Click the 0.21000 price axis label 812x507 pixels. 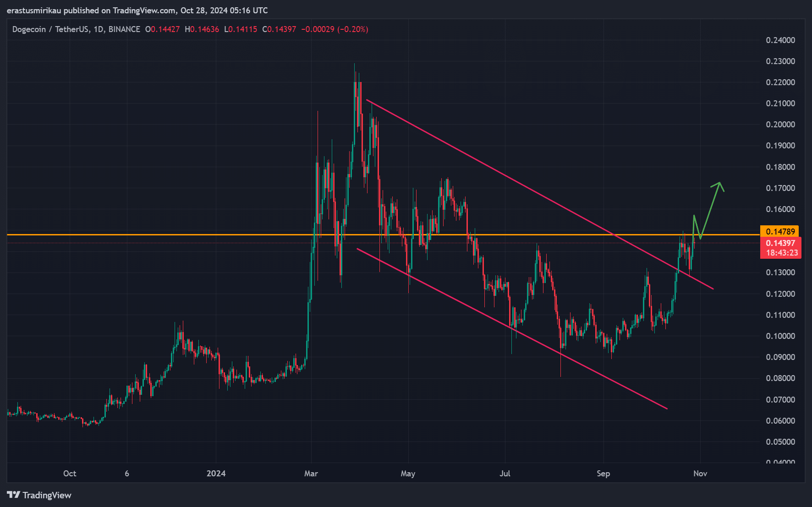coord(780,104)
